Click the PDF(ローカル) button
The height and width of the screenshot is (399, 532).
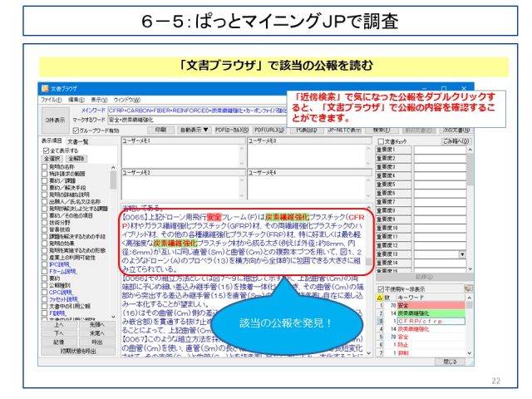[232, 130]
